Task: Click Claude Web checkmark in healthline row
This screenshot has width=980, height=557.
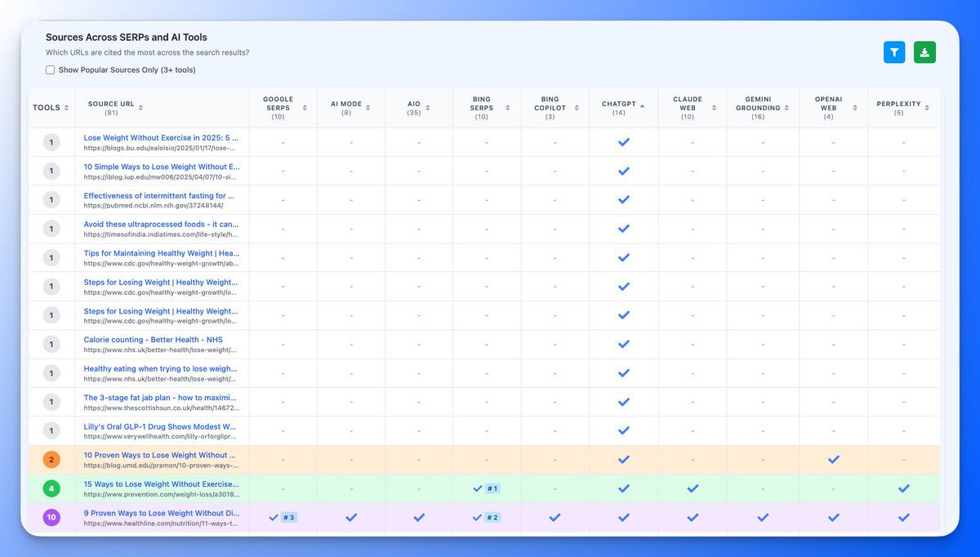Action: tap(693, 517)
